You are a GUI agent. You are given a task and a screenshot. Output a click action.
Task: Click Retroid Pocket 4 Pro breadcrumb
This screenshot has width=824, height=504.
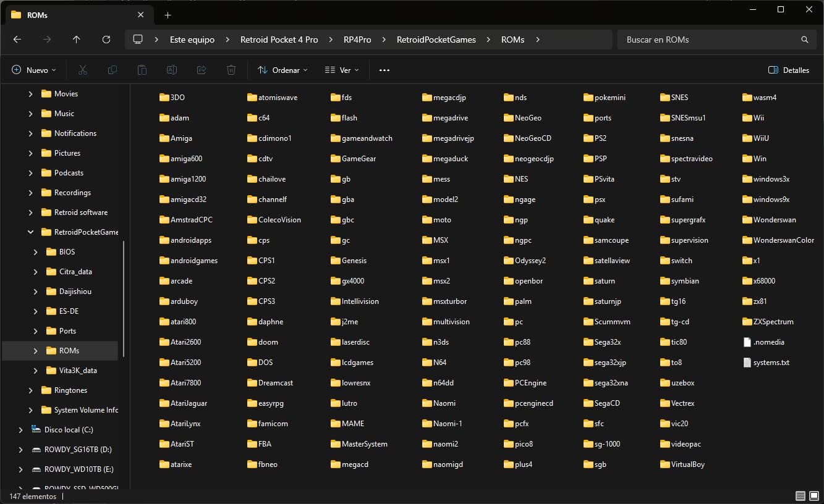[x=279, y=40]
